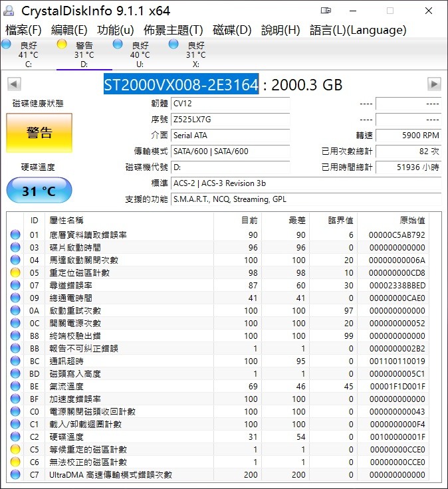Click the firmware field CV12
The image size is (448, 489).
coord(230,104)
